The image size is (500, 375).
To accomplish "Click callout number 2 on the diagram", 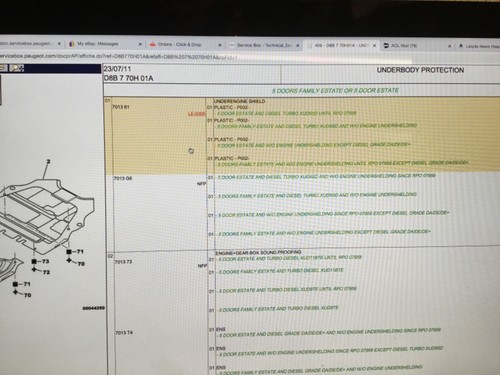I will pos(48,161).
